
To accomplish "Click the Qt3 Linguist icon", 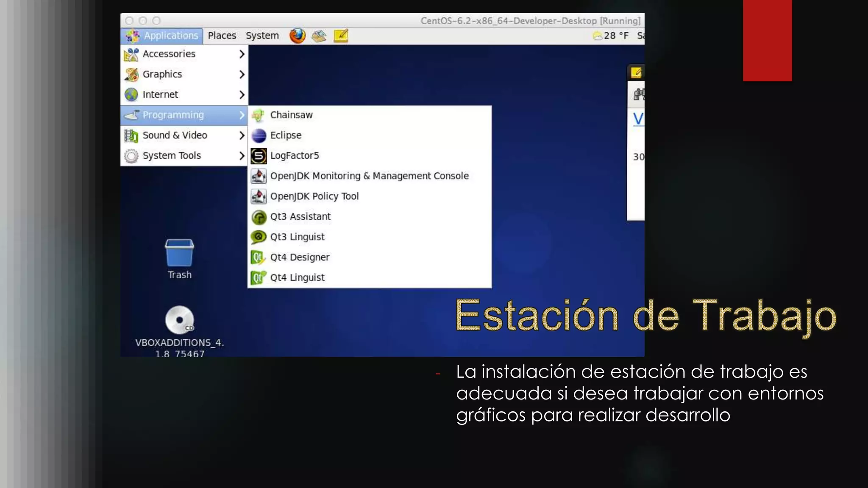I will [x=259, y=237].
